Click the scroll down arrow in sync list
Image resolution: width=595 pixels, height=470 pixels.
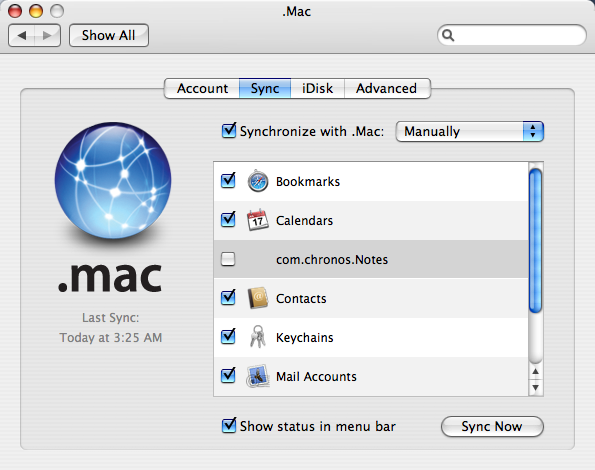pyautogui.click(x=535, y=387)
